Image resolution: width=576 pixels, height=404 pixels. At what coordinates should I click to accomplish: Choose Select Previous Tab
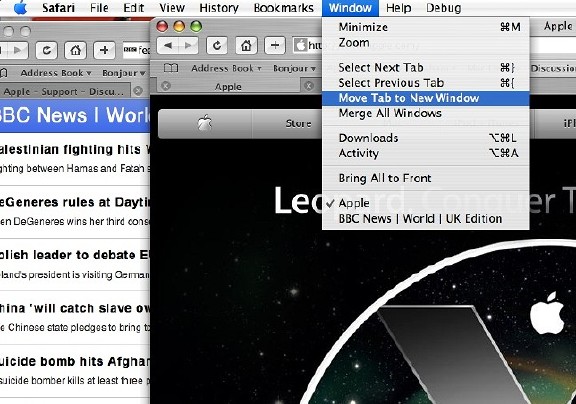click(x=425, y=83)
